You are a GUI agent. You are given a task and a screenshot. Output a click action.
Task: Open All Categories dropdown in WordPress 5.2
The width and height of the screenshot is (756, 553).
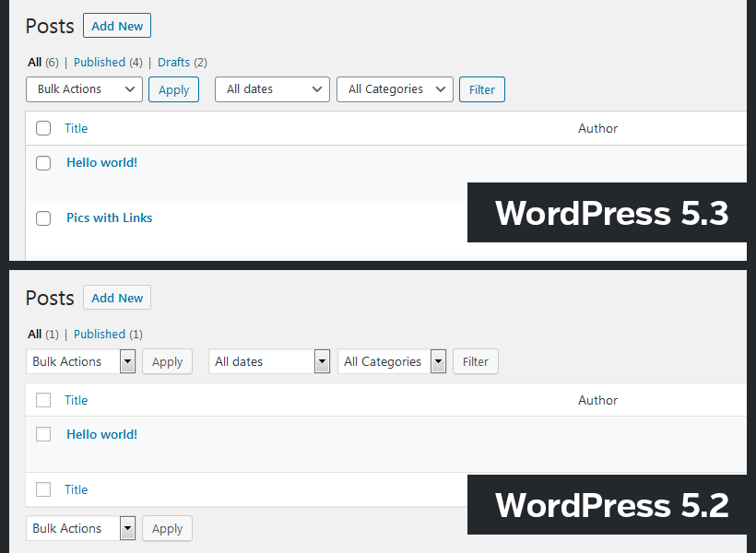[x=392, y=361]
